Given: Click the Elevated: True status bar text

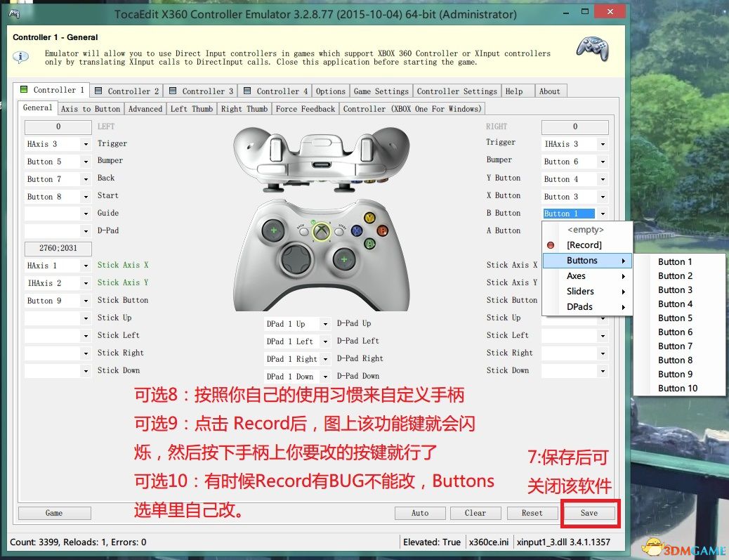Looking at the screenshot, I should pos(432,542).
